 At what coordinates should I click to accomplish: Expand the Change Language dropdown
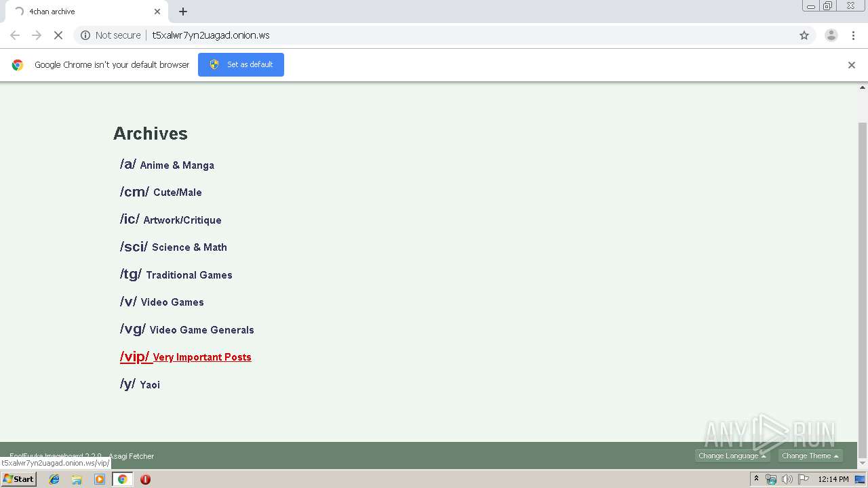click(x=732, y=455)
